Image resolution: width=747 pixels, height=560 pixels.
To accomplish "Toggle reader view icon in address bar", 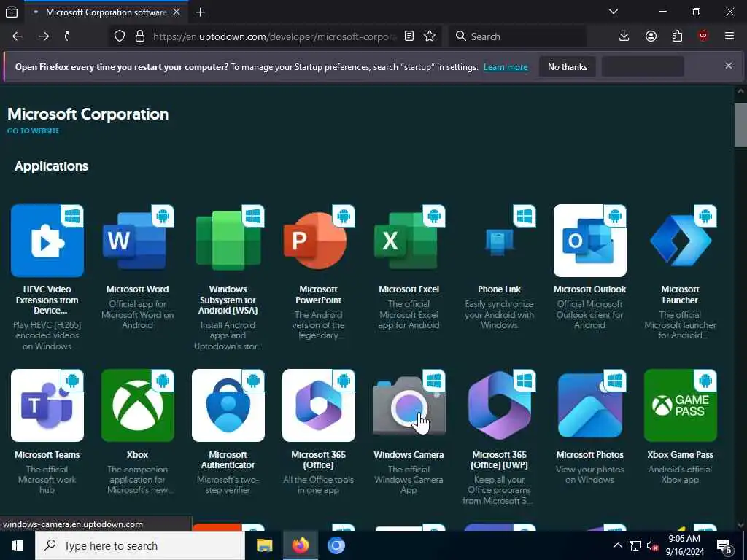I will [x=409, y=36].
